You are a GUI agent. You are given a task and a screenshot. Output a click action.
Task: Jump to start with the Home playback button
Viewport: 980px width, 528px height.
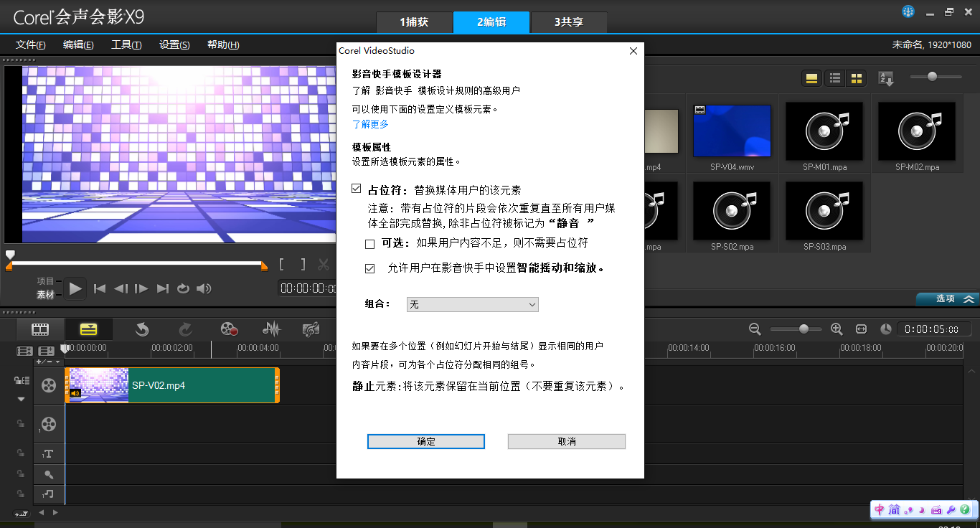tap(100, 288)
